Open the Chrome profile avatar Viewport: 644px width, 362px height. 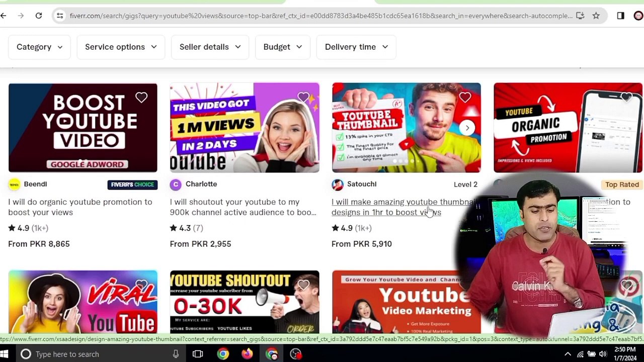click(638, 16)
